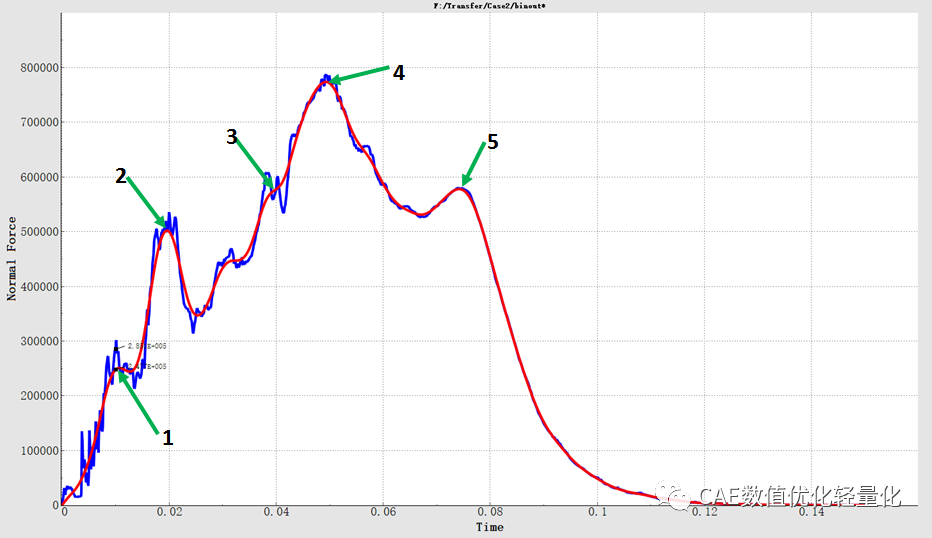Click the "300000" y-axis tick label
This screenshot has height=538, width=932.
click(x=40, y=341)
